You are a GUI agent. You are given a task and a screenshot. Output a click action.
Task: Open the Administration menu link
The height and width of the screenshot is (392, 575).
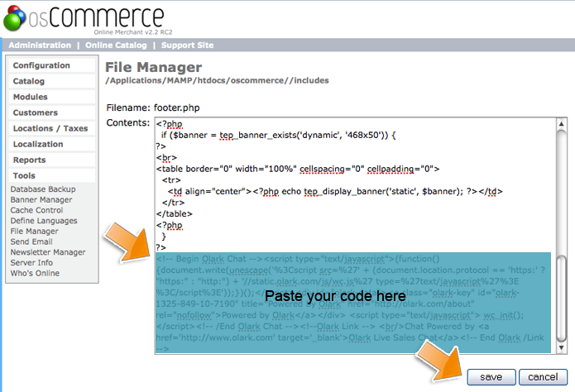coord(40,45)
